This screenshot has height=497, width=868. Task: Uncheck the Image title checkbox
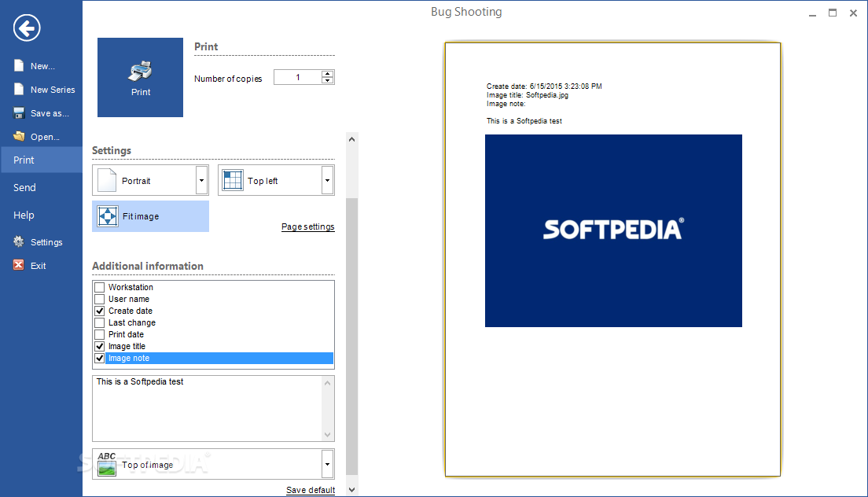[x=100, y=347]
